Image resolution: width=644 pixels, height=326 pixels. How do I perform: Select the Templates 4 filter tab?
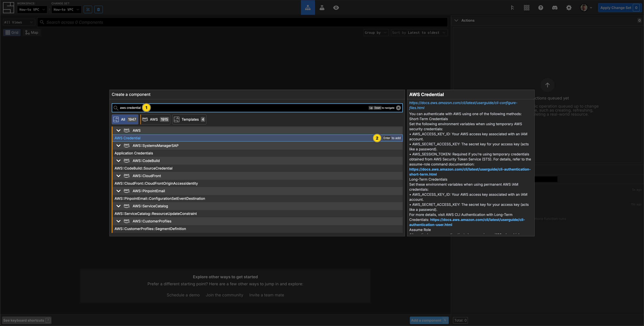click(x=189, y=119)
